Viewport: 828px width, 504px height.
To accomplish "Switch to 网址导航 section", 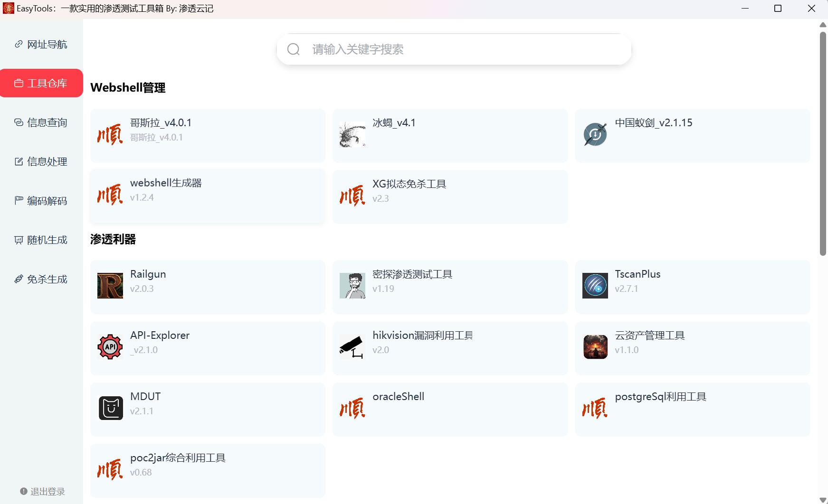I will (x=41, y=44).
